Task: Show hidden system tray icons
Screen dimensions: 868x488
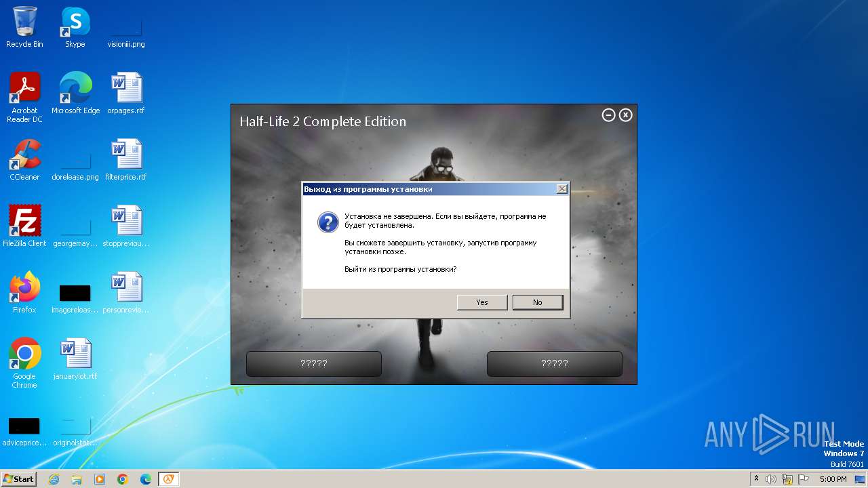Action: (756, 479)
